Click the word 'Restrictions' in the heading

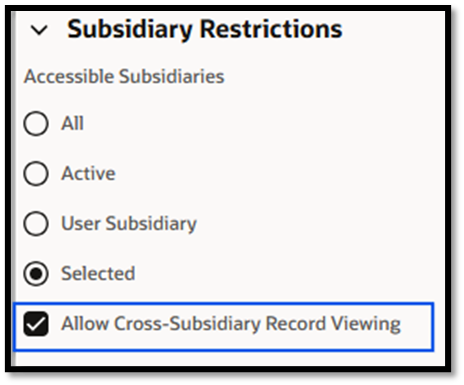pos(271,29)
